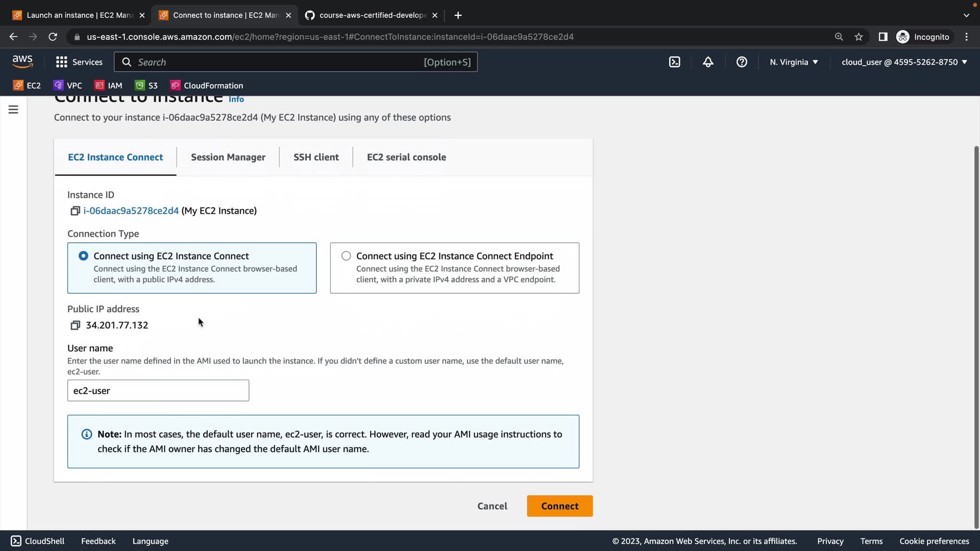Open the IAM shortcut in favorites bar

click(x=108, y=86)
